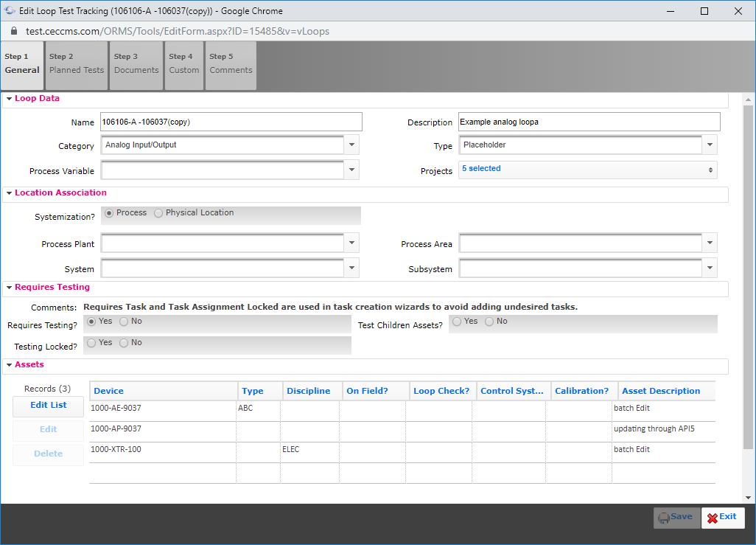
Task: Set Requires Testing to Yes
Action: click(91, 322)
